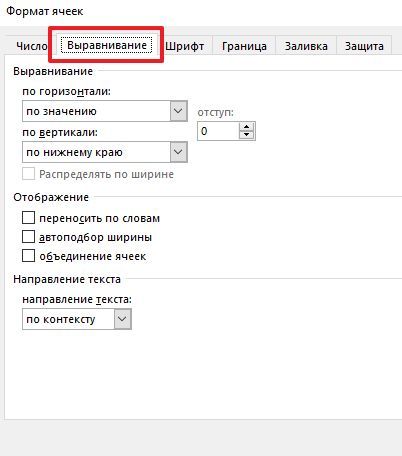This screenshot has height=456, width=402.
Task: Click the Распределять по ширине label
Action: coord(106,174)
